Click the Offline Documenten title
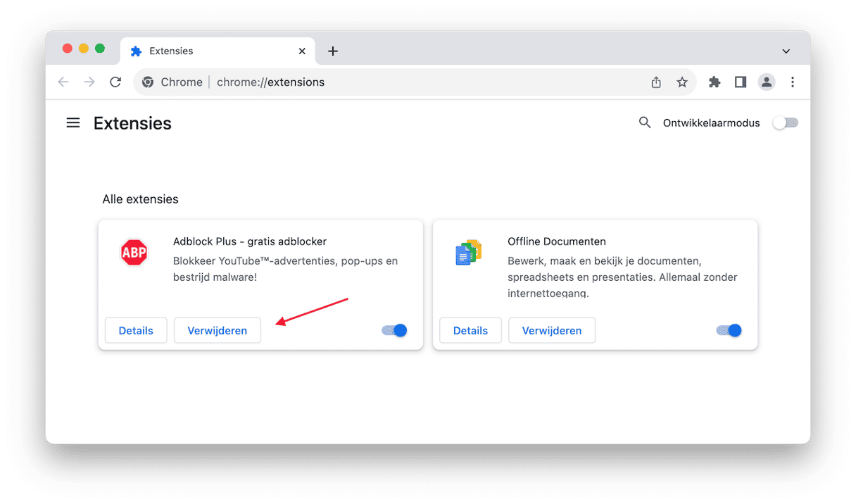Viewport: 856px width, 504px height. click(x=557, y=241)
